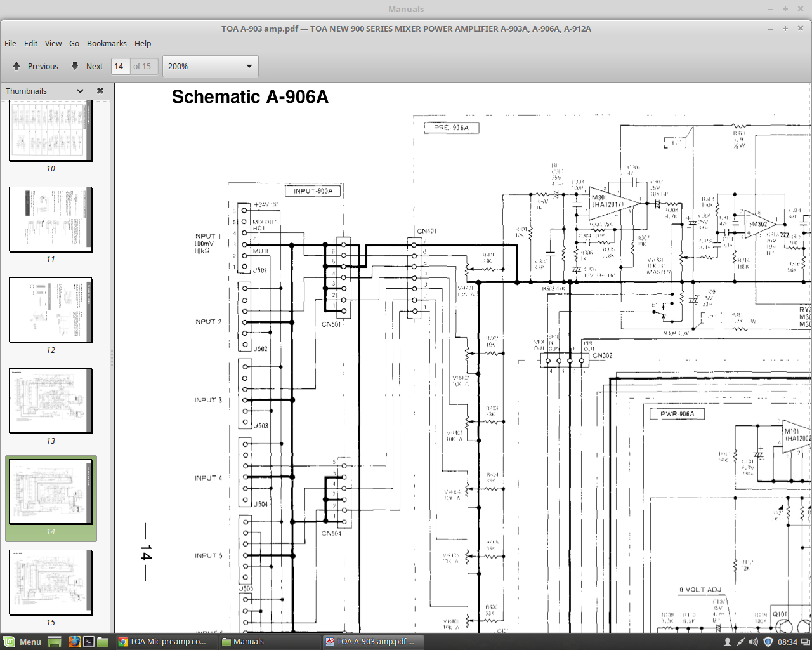The width and height of the screenshot is (812, 650).
Task: Go to the Next page
Action: coord(87,66)
